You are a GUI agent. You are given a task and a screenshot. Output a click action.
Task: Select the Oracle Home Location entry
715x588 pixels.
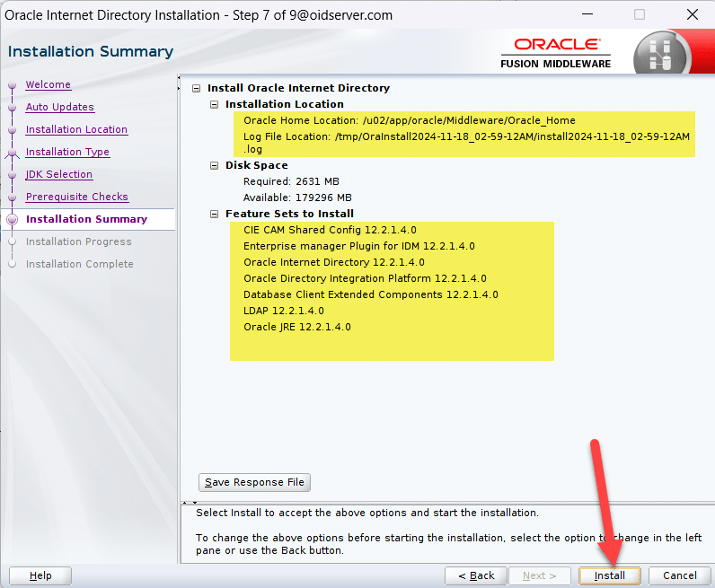tap(409, 120)
